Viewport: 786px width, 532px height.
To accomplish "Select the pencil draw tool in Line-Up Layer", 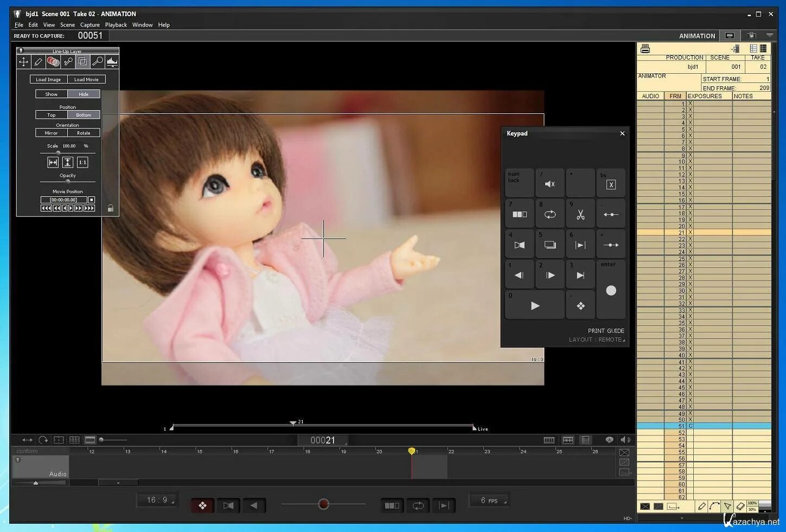I will [x=38, y=62].
